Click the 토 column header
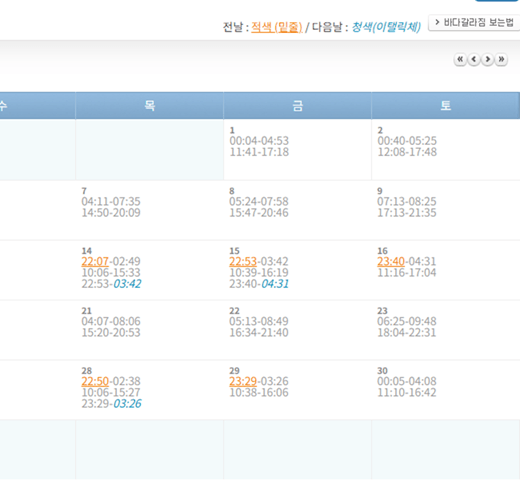The width and height of the screenshot is (520, 481). point(446,106)
